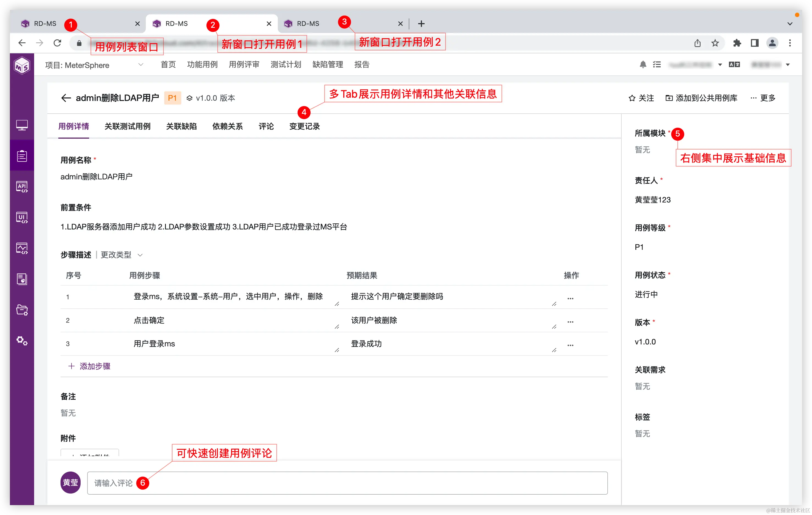
Task: Open the UI testing module in sidebar
Action: click(x=21, y=217)
